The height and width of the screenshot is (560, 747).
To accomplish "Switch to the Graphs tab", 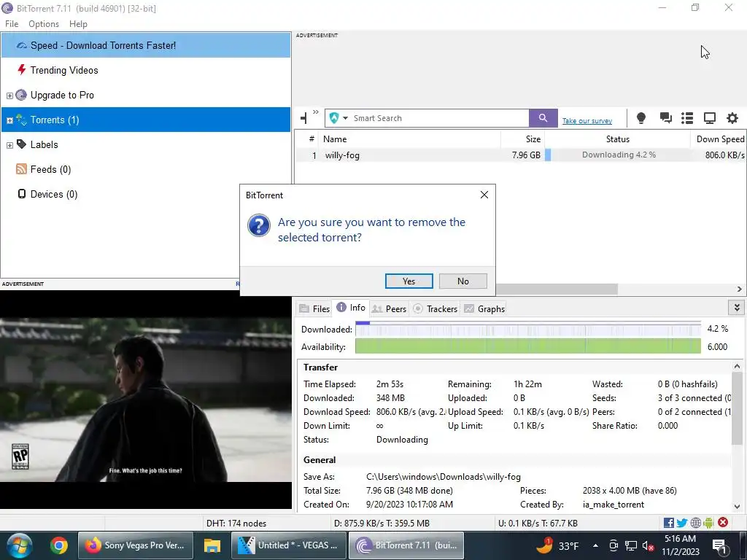I will pos(484,308).
